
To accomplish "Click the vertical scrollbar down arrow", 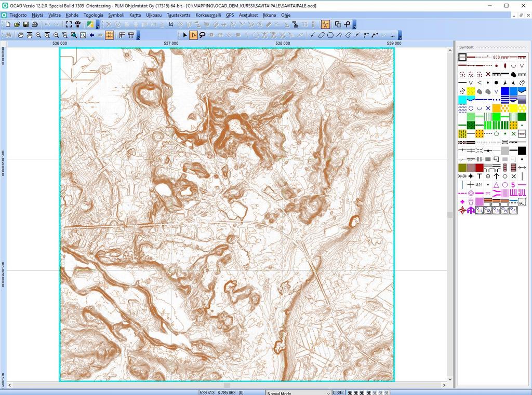I will coord(450,379).
